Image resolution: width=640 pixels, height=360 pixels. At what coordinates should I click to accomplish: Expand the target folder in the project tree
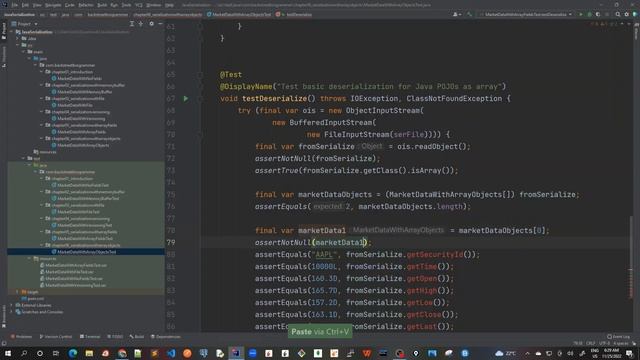(18, 292)
